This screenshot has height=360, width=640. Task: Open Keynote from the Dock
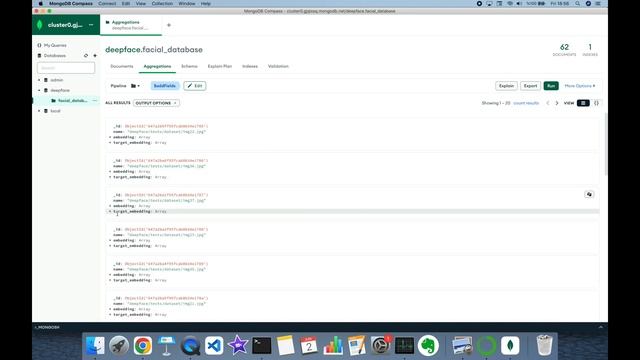[x=166, y=346]
